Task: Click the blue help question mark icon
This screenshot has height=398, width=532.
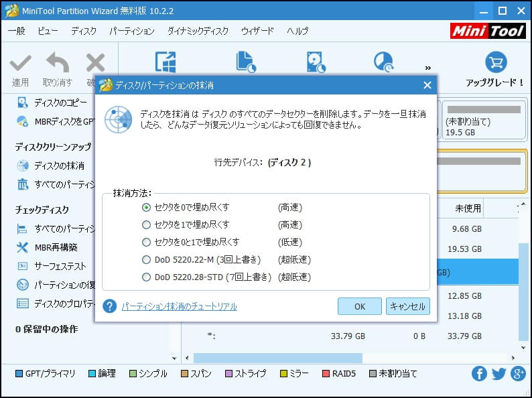Action: point(110,306)
